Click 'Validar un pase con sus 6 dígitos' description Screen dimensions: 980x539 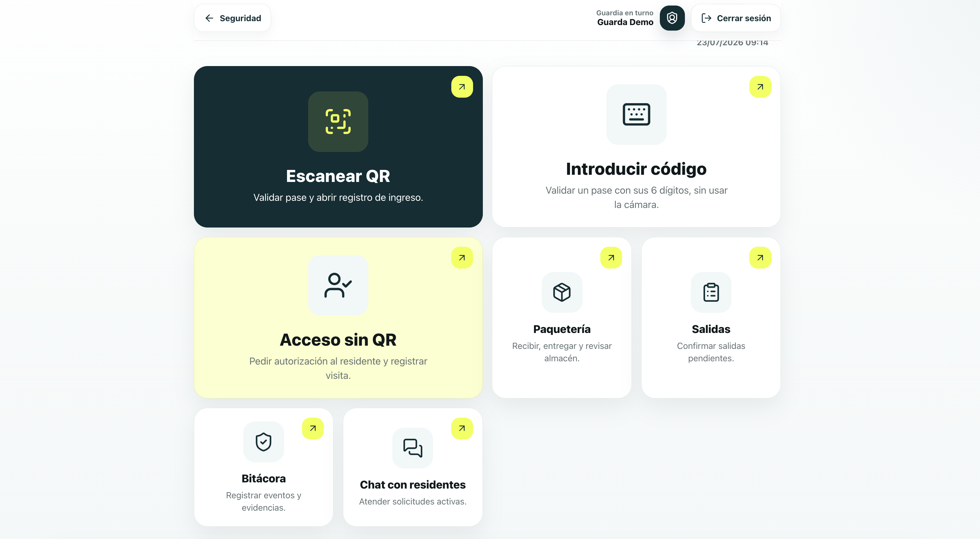pos(636,198)
